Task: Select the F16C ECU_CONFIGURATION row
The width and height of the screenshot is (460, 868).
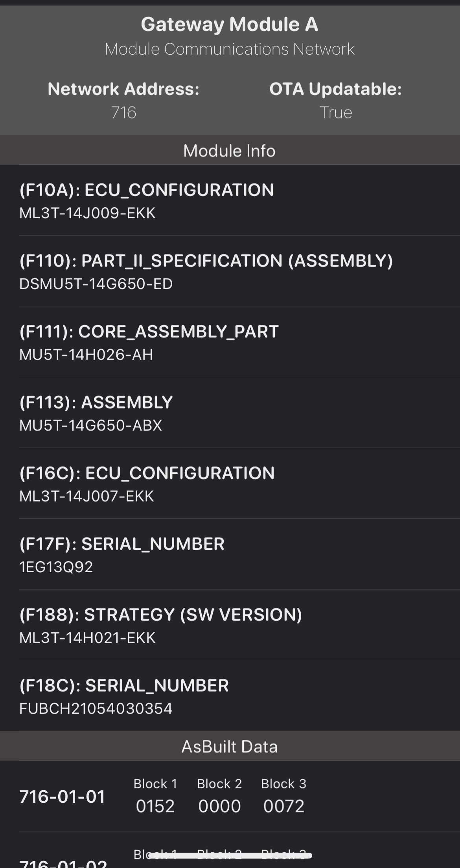Action: pos(230,484)
